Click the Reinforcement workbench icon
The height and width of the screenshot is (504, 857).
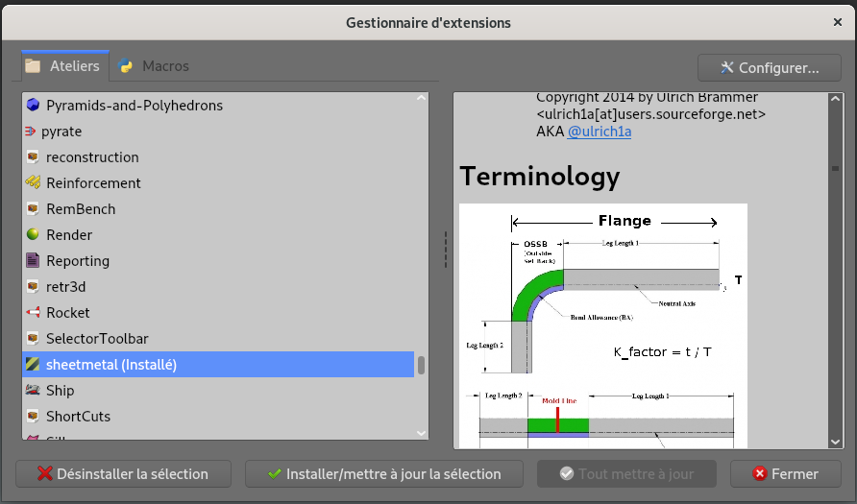(x=33, y=183)
